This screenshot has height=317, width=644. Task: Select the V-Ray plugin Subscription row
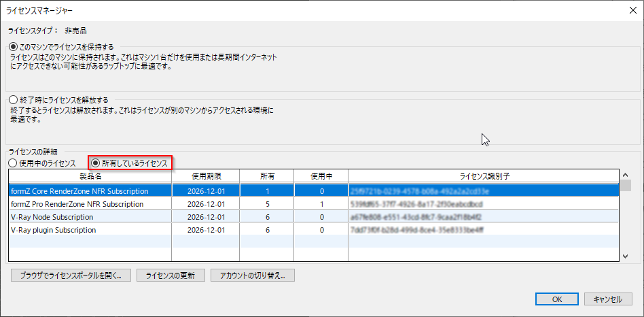tap(90, 230)
